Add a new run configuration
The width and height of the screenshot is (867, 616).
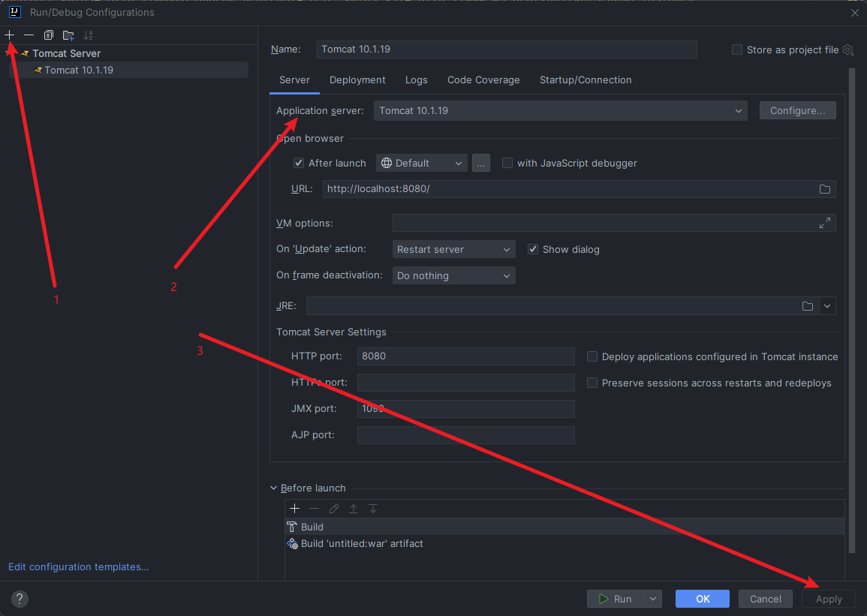click(10, 35)
